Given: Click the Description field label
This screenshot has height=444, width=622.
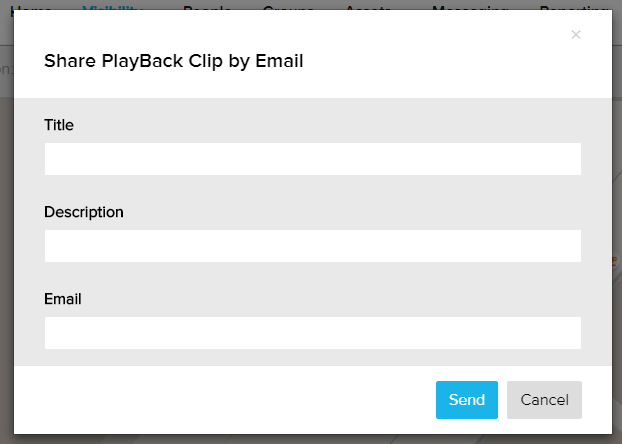Looking at the screenshot, I should pos(84,212).
